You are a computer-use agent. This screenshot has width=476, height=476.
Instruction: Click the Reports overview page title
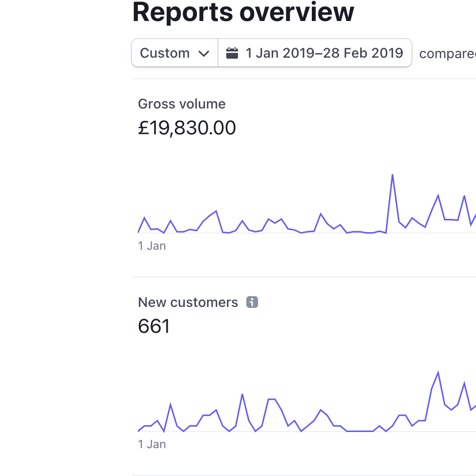coord(243,12)
